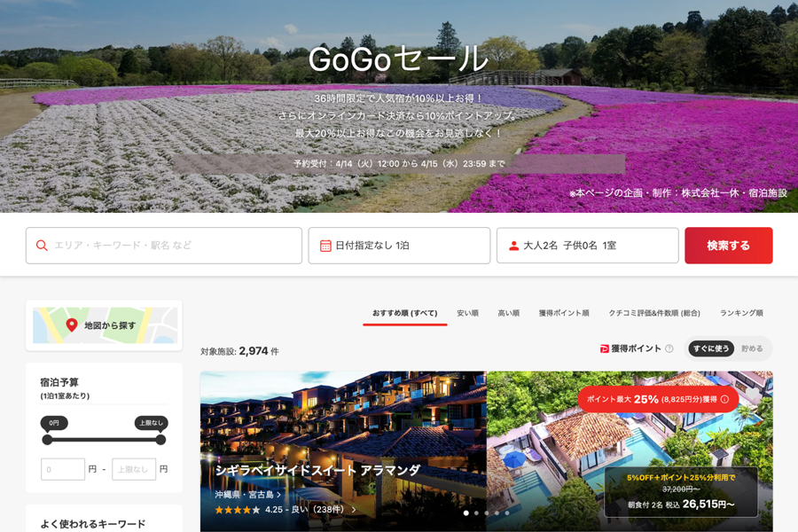The width and height of the screenshot is (798, 532).
Task: Click the search magnifier icon in keyword field
Action: point(42,246)
